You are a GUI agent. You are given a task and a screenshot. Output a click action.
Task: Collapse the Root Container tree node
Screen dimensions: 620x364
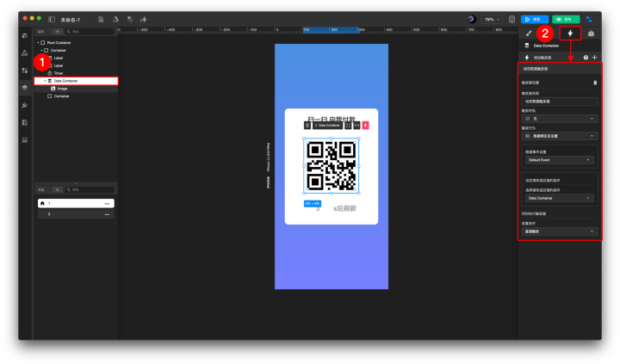[x=39, y=43]
